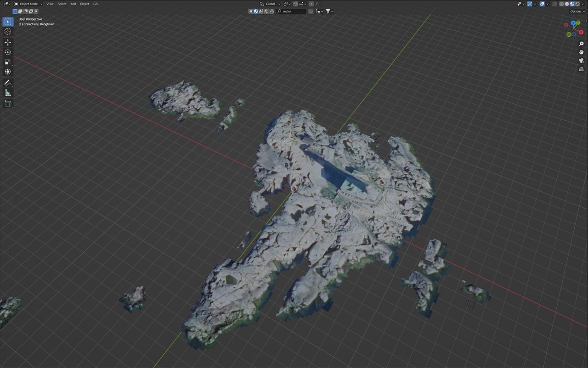Set selection mode to intersect
The width and height of the screenshot is (588, 368).
(x=36, y=11)
